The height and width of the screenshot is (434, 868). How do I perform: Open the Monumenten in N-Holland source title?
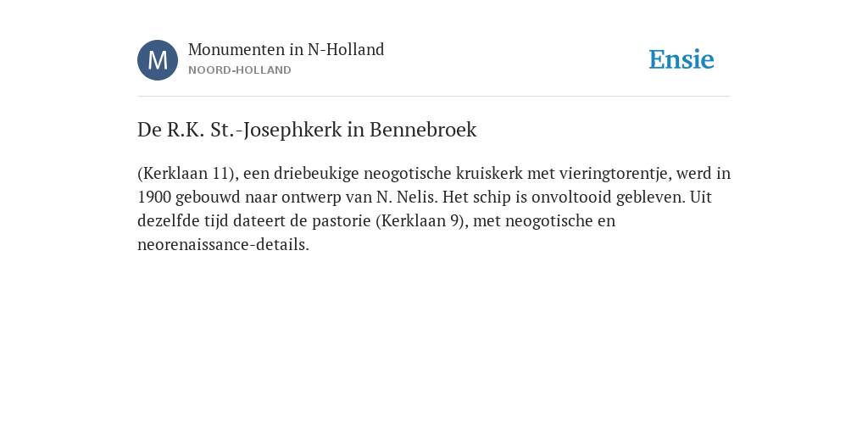[x=287, y=49]
